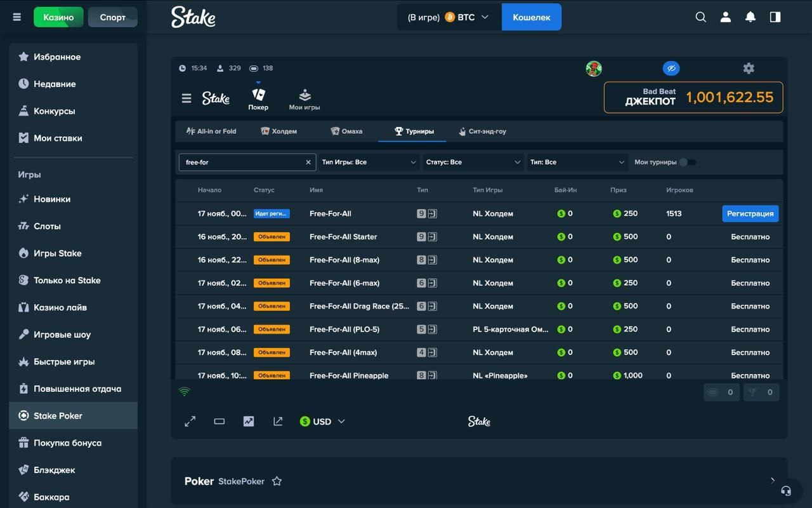
Task: Add Poker to favorites with star
Action: pos(277,481)
